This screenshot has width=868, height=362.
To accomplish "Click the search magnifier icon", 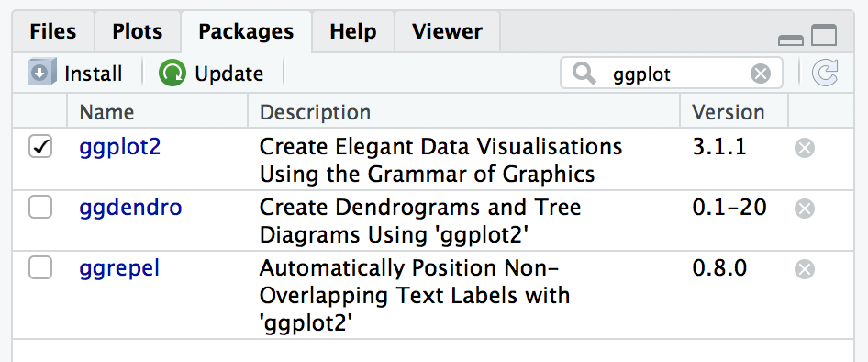I will click(x=584, y=74).
